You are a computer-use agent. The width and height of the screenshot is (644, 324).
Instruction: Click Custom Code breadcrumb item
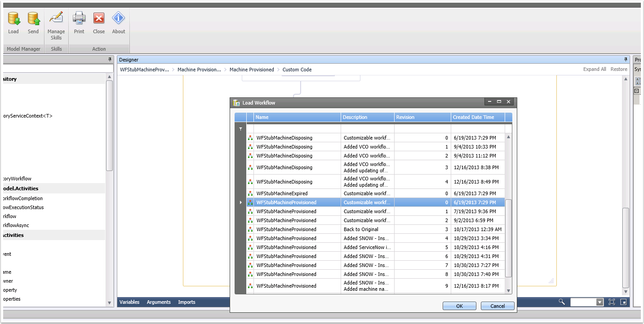point(297,70)
